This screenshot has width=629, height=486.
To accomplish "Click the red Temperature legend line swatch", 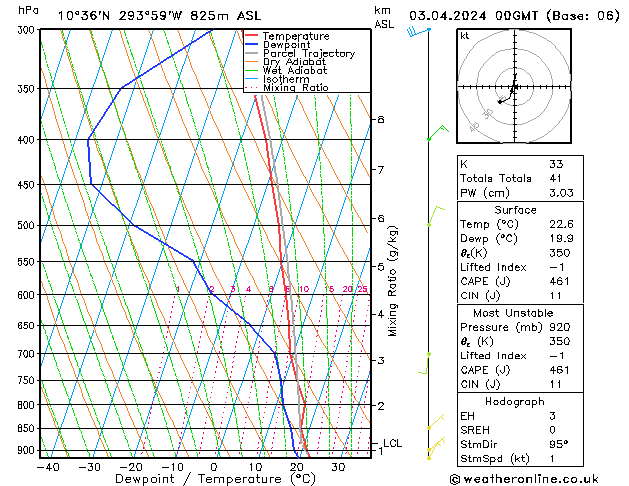I will [x=252, y=36].
